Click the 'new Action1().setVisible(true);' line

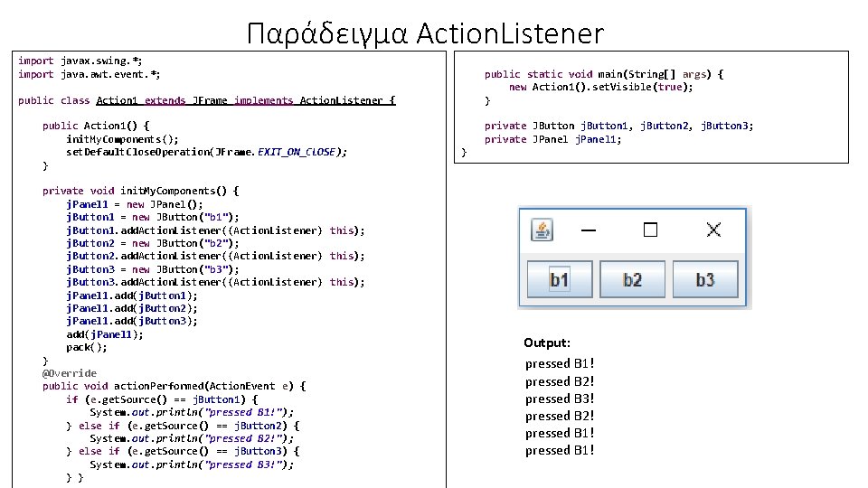(x=600, y=87)
